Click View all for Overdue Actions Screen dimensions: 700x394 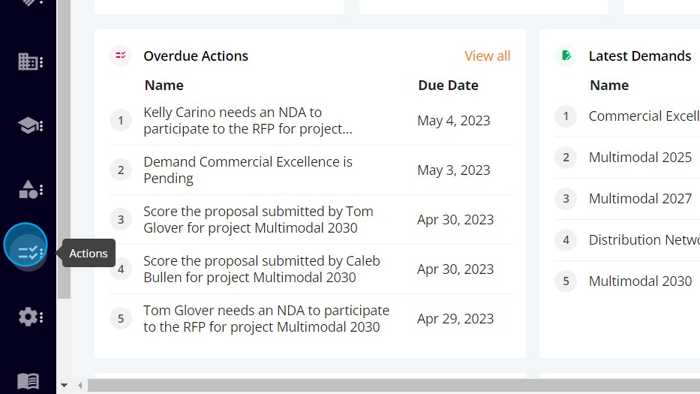click(487, 56)
